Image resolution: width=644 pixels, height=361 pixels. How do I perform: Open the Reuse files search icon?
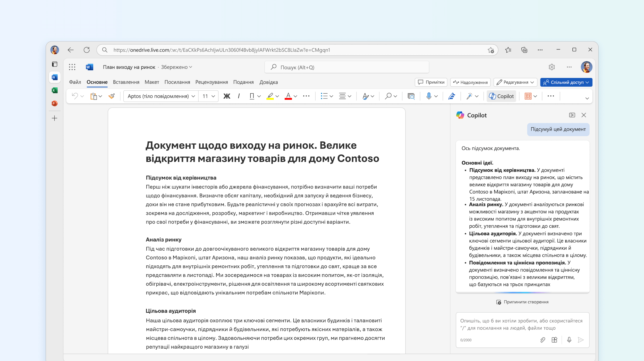click(411, 96)
